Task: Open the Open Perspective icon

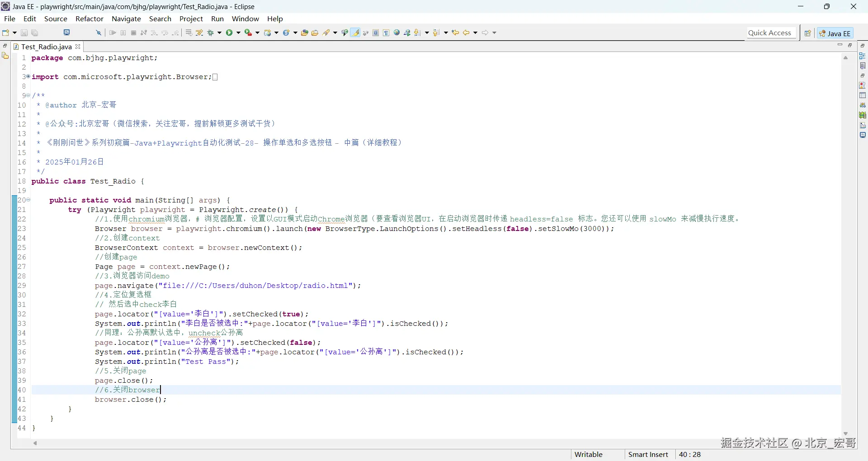Action: (807, 33)
